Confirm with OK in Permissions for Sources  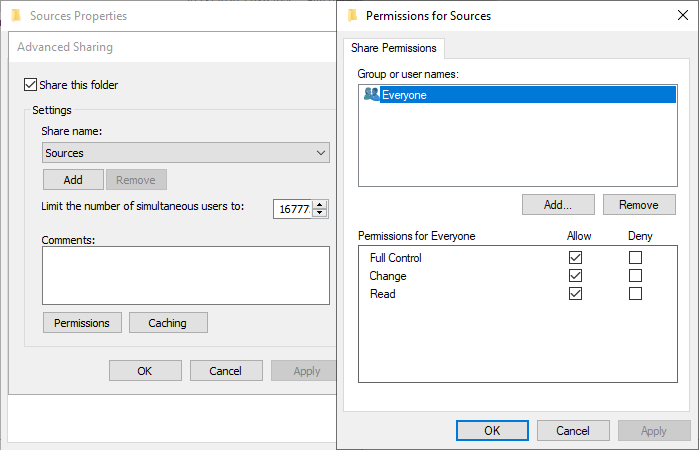click(492, 430)
